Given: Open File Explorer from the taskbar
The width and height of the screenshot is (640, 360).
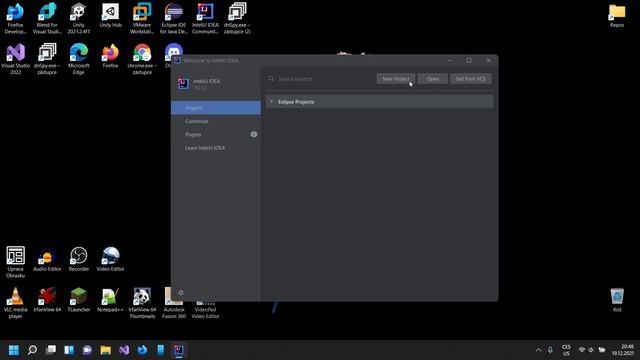Looking at the screenshot, I should (106, 350).
